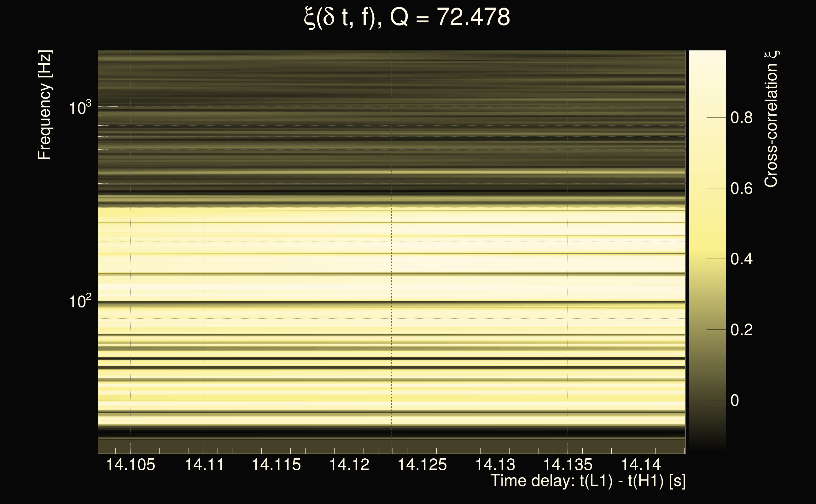Viewport: 816px width, 504px height.
Task: Click the Time delay t(L1) - t(H1) axis title
Action: pyautogui.click(x=588, y=481)
